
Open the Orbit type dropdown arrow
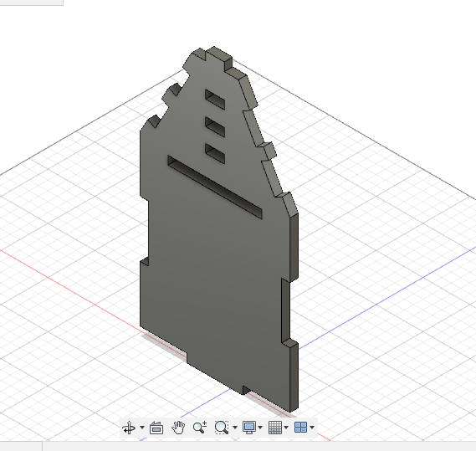(x=142, y=428)
